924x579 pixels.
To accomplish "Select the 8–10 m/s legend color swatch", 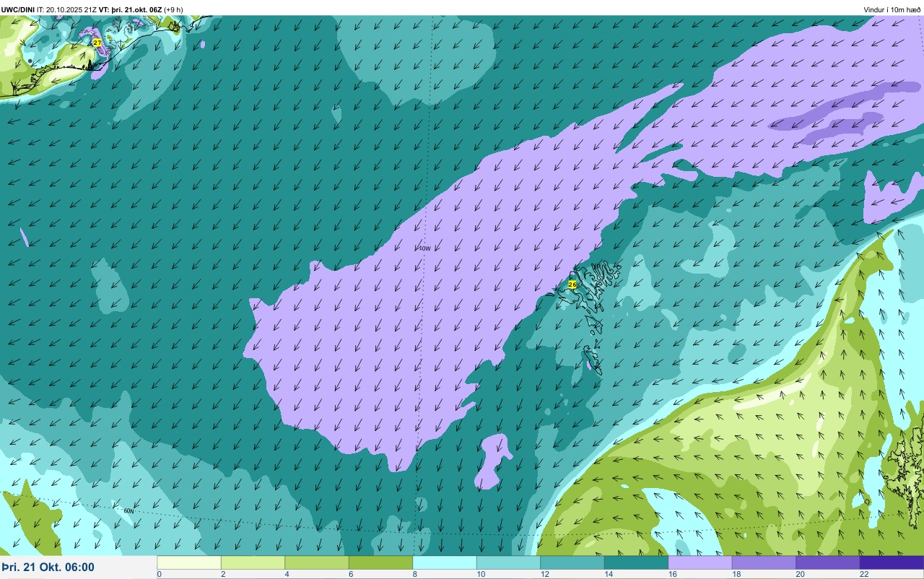I will click(x=445, y=562).
